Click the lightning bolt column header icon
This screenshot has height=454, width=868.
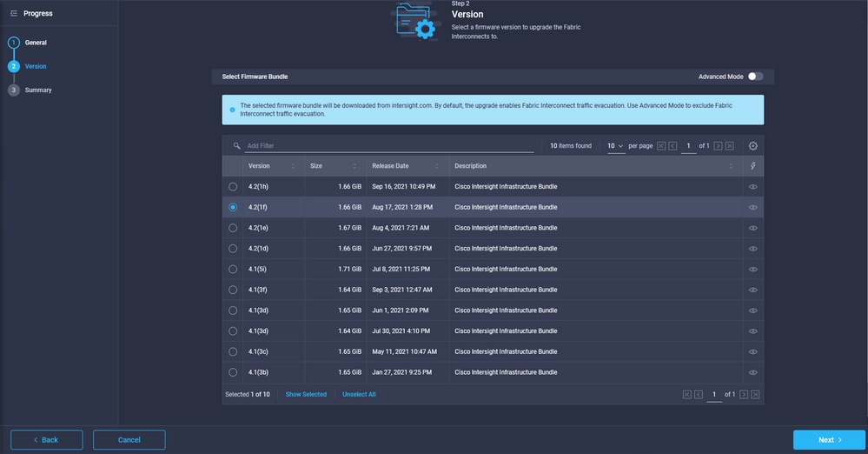[752, 166]
